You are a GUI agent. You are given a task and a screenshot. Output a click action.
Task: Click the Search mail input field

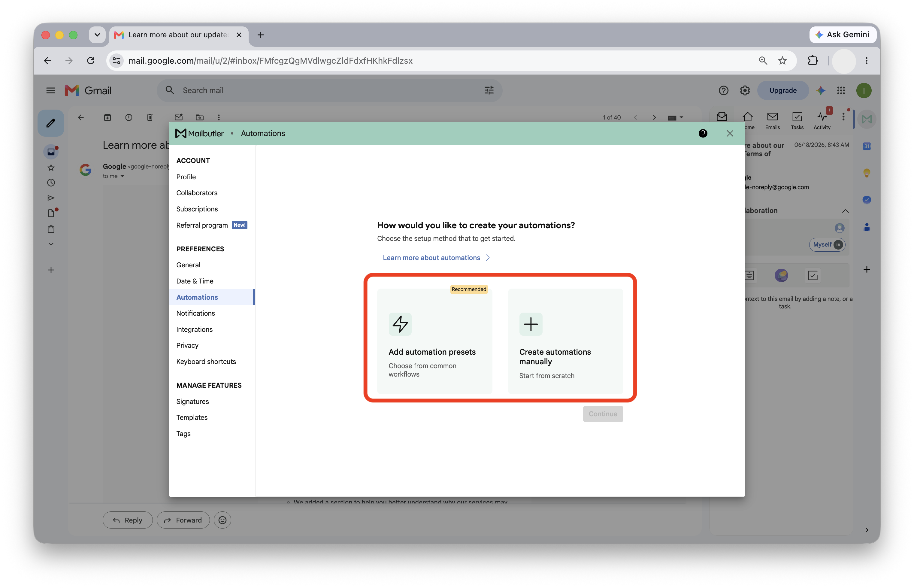(329, 90)
